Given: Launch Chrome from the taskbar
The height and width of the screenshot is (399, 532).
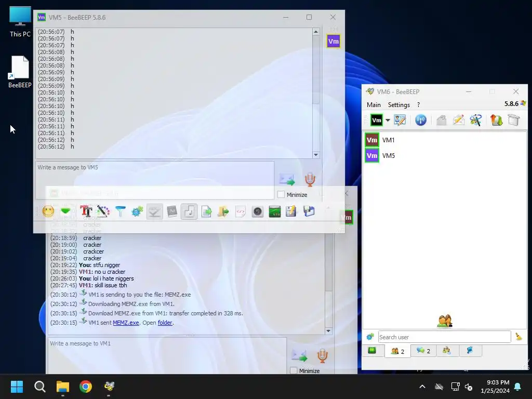Looking at the screenshot, I should point(86,387).
